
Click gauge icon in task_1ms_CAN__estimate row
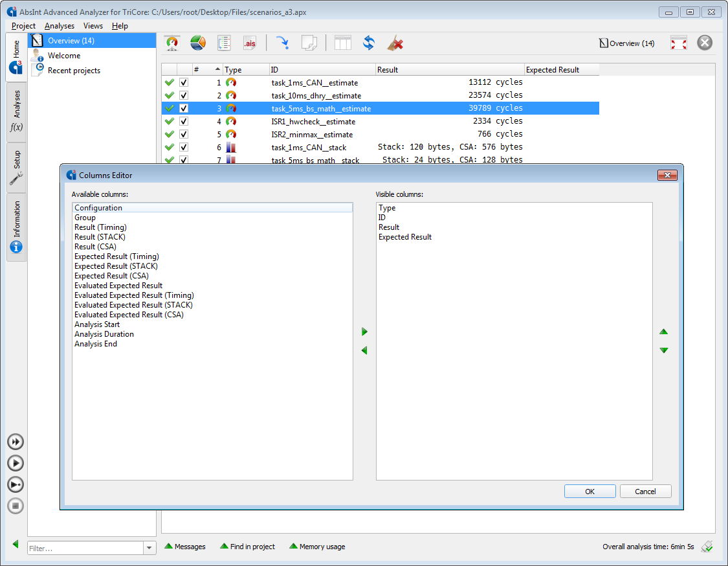coord(231,82)
